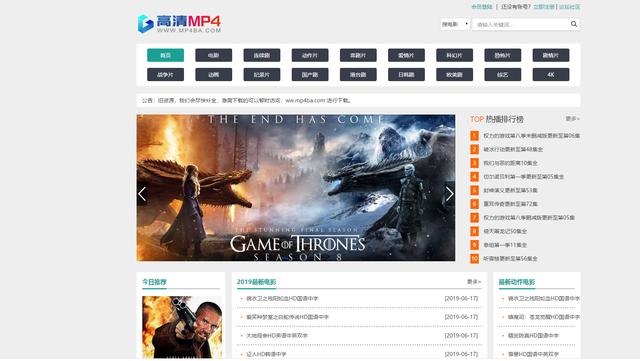Open today's recommended movie poster

182,327
